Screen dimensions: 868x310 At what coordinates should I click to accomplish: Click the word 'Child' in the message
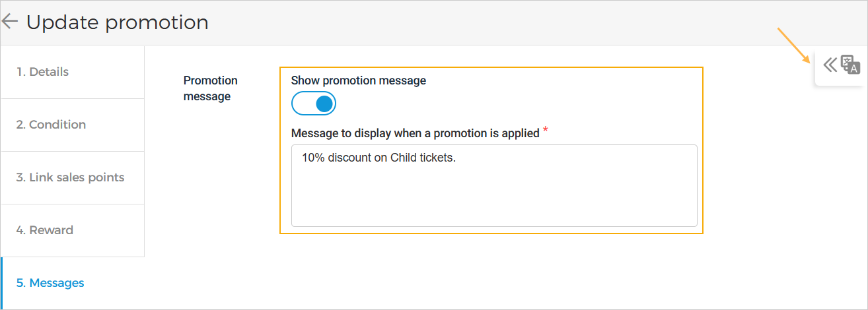404,158
